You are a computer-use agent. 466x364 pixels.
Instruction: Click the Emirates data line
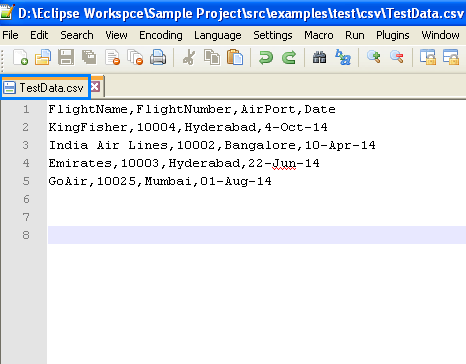184,163
